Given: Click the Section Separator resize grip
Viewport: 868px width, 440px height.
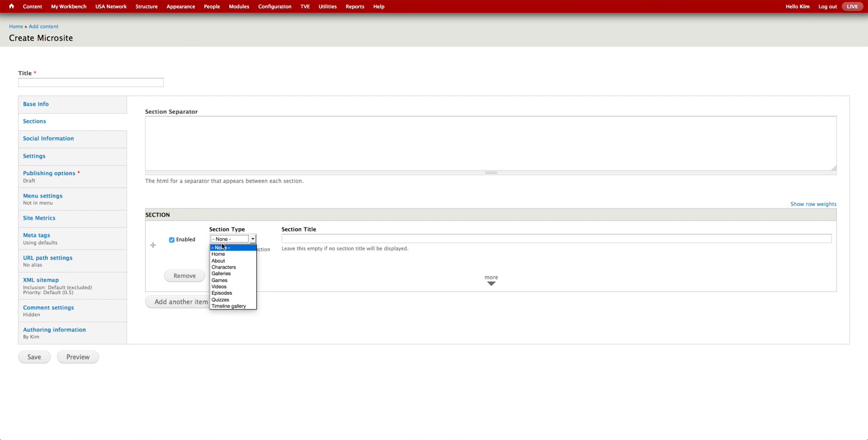Looking at the screenshot, I should coord(834,168).
